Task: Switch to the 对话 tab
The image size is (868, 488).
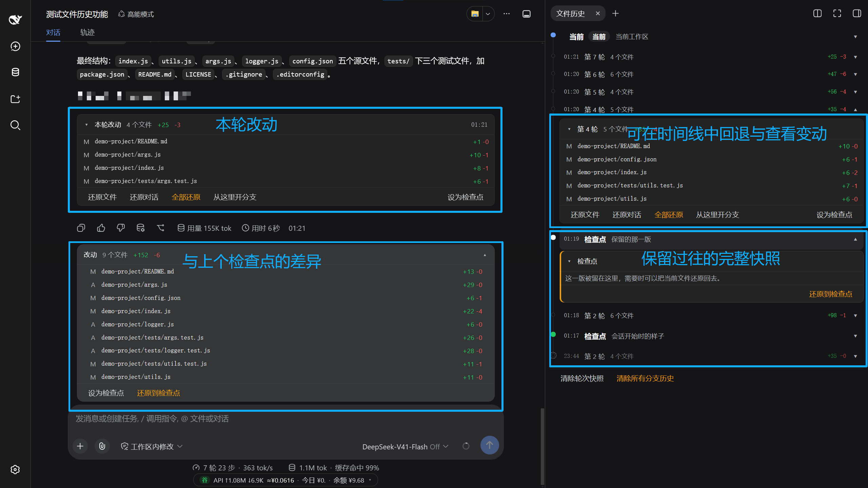Action: click(x=53, y=33)
